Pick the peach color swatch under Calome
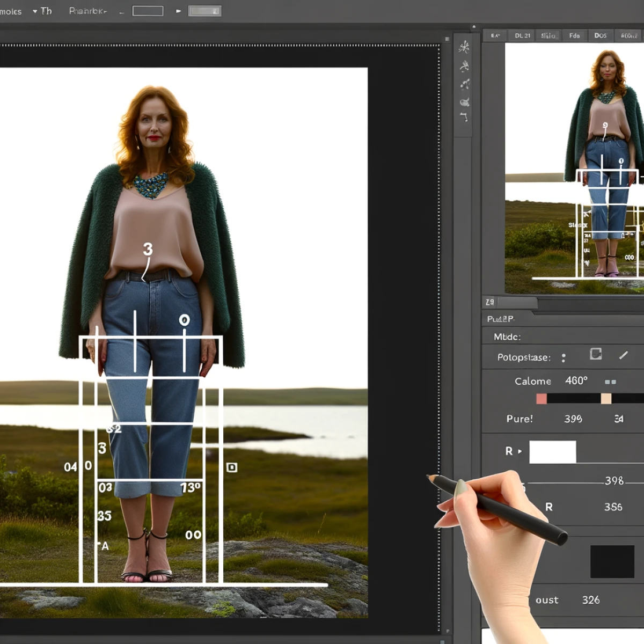This screenshot has height=644, width=644. tap(606, 399)
